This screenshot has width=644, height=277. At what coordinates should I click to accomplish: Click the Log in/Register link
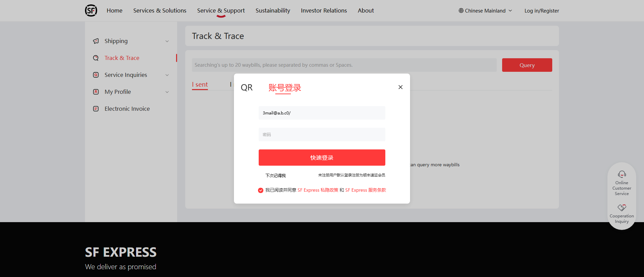tap(542, 11)
